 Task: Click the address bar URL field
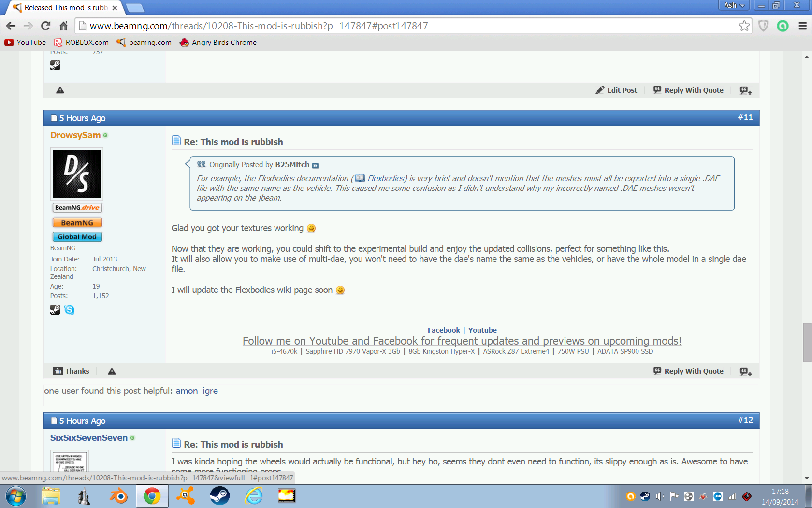(x=406, y=26)
